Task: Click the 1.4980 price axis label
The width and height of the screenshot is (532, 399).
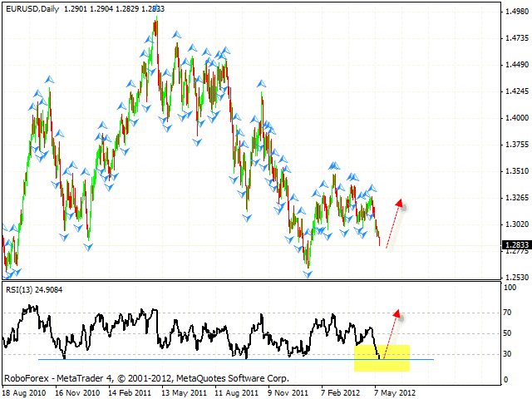Action: pyautogui.click(x=515, y=12)
